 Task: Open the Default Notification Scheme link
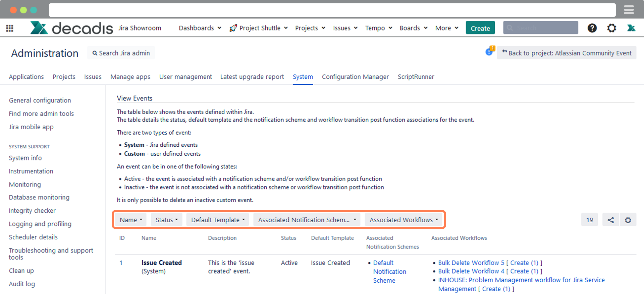(x=389, y=272)
